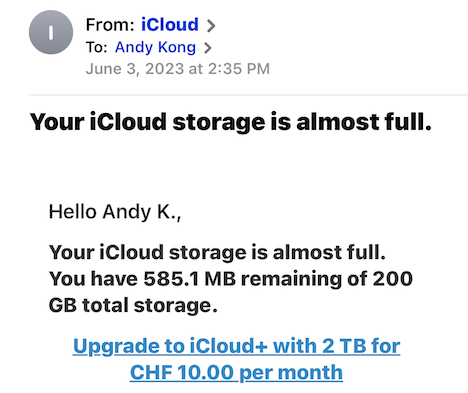Screen dimensions: 468x393
Task: Click the GB total storage text
Action: 133,306
